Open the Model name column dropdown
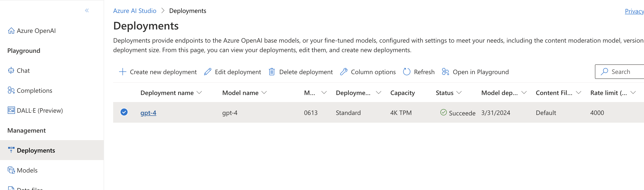This screenshot has height=190, width=644. (264, 93)
